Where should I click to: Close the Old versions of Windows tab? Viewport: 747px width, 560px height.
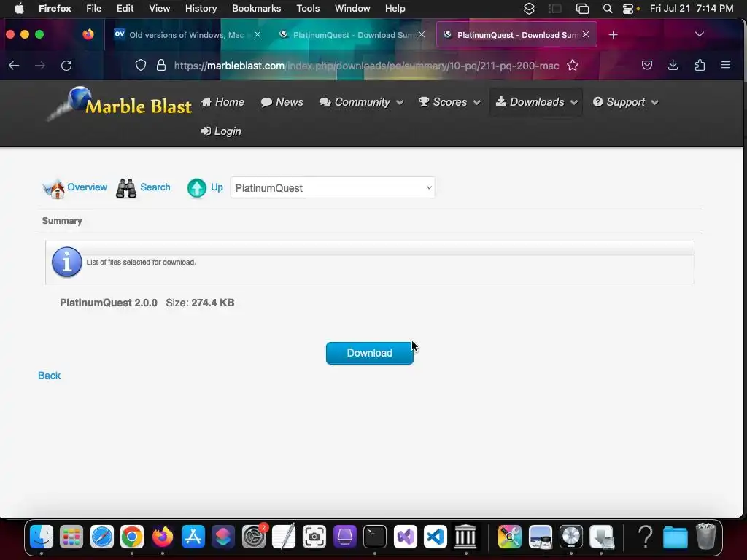(x=258, y=35)
